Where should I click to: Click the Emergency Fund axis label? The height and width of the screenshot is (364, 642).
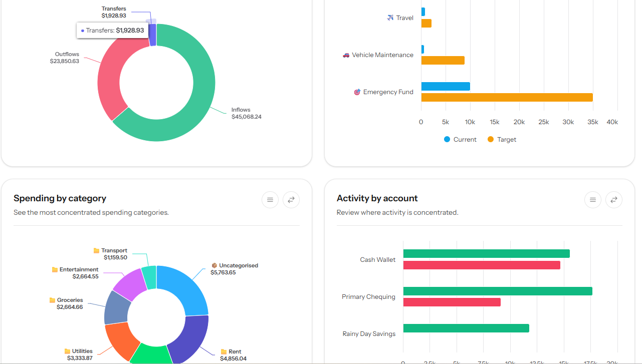[x=388, y=92]
